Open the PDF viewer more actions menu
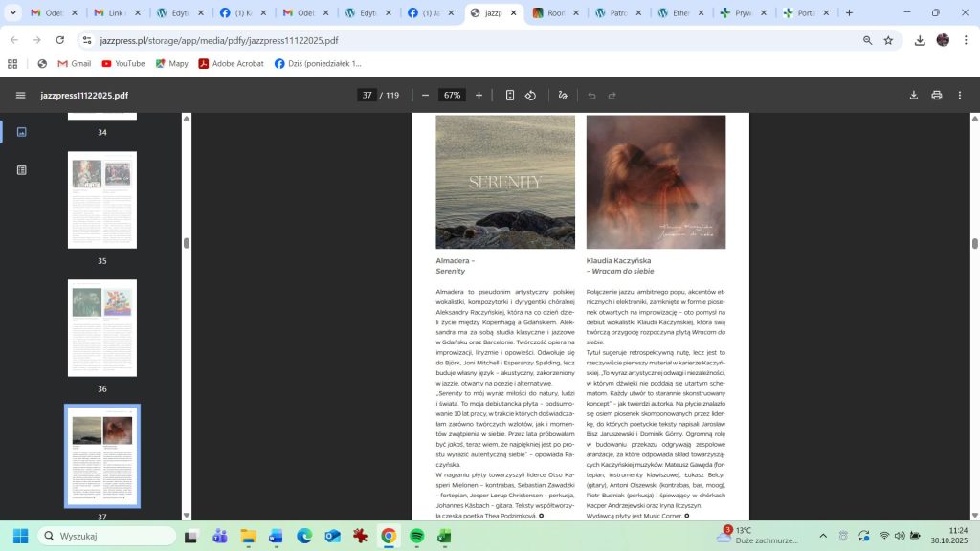The width and height of the screenshot is (980, 551). (x=960, y=96)
